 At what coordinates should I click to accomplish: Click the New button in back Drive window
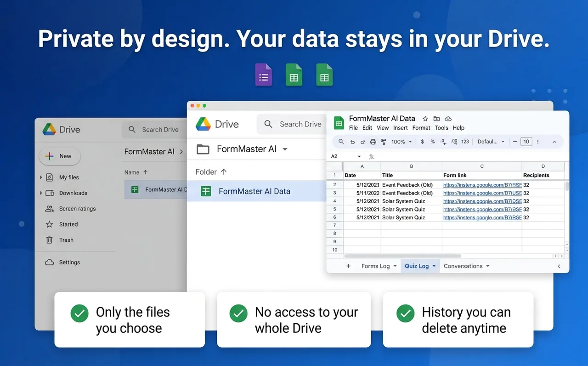pos(59,156)
